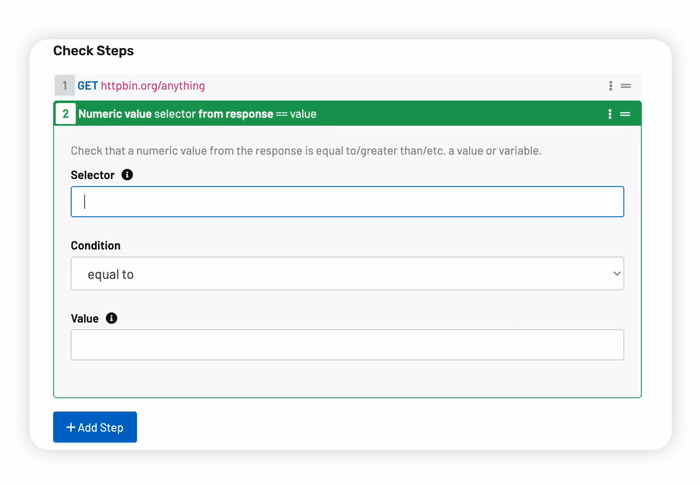Click the Value label text
700x485 pixels.
[84, 318]
